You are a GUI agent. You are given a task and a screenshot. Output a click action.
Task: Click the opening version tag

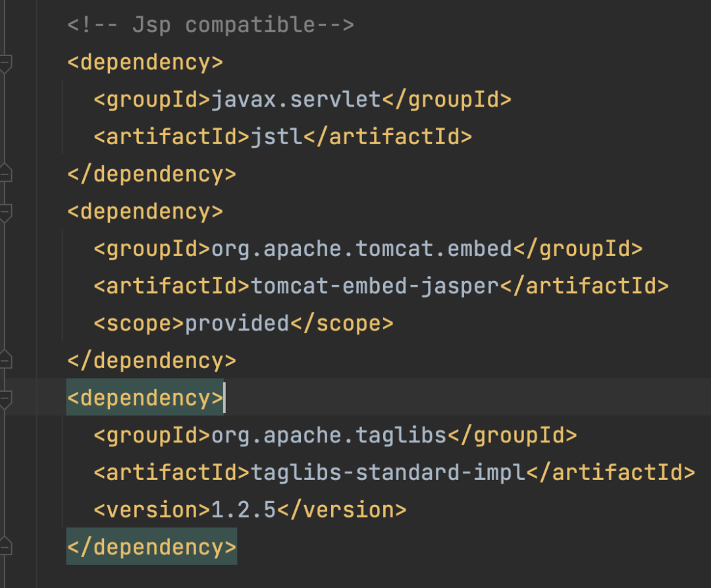[152, 510]
